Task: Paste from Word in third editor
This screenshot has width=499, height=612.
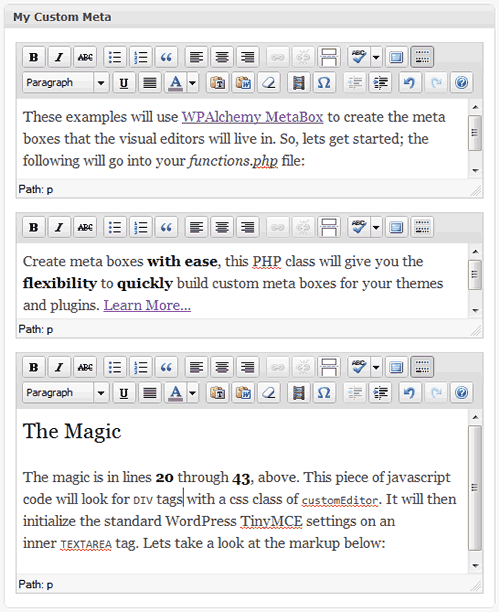Action: coord(243,393)
